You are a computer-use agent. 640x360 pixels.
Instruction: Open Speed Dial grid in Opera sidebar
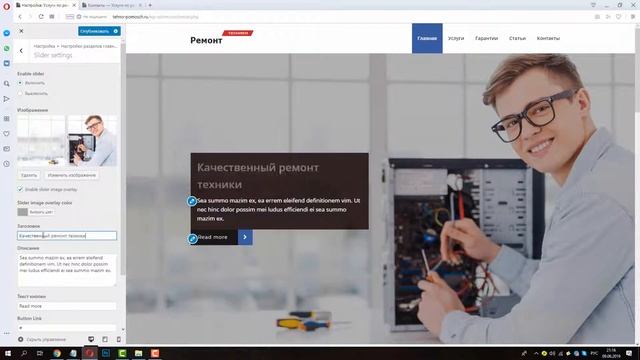click(x=7, y=119)
